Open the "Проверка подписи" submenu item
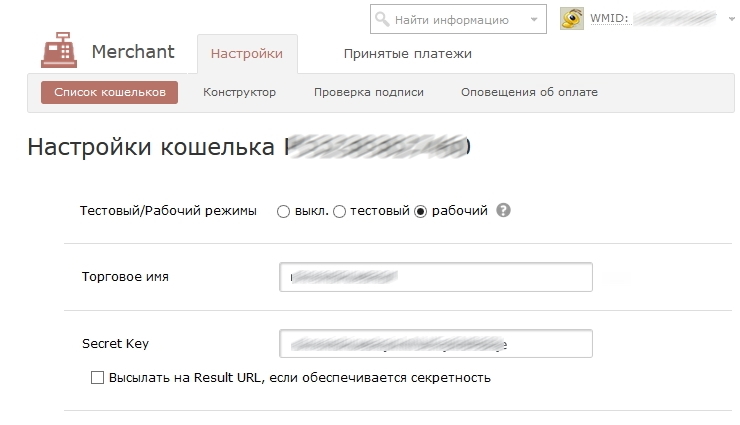This screenshot has width=740, height=425. pos(369,93)
